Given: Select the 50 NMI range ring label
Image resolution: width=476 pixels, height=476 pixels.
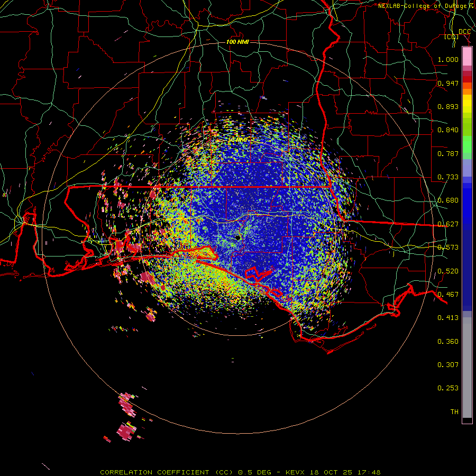Looking at the screenshot, I should coord(237,140).
